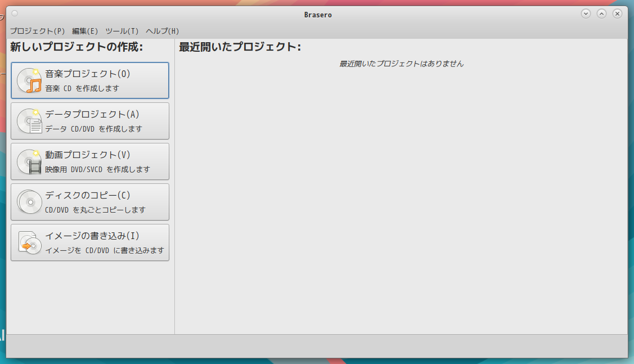Open the window menu button in title bar

(15, 14)
